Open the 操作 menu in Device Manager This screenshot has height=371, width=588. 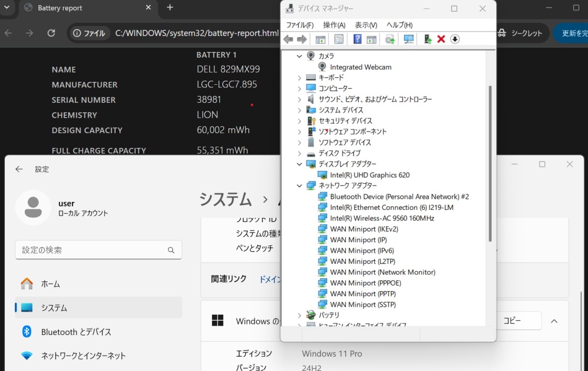click(334, 25)
